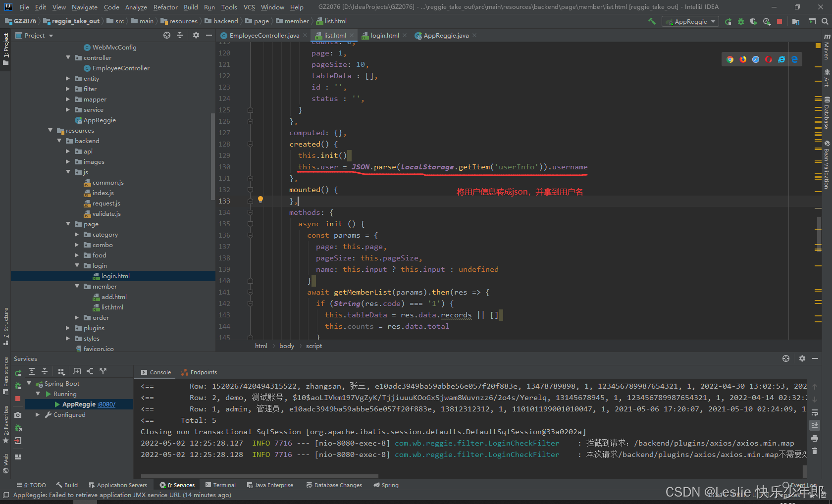
Task: Open page in Chrome browser
Action: (730, 59)
